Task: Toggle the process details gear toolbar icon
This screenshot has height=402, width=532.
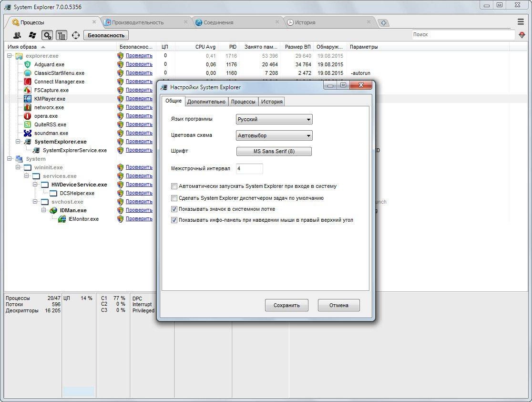Action: [x=47, y=35]
